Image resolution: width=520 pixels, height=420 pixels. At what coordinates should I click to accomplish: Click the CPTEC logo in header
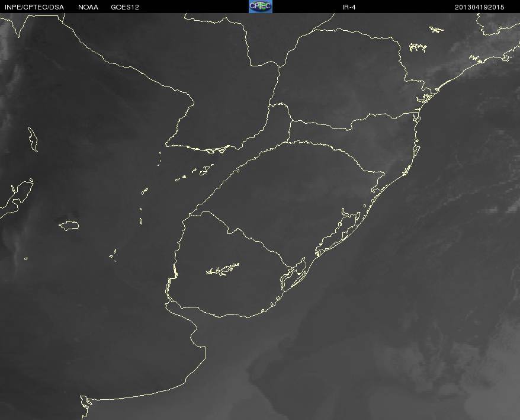(261, 7)
